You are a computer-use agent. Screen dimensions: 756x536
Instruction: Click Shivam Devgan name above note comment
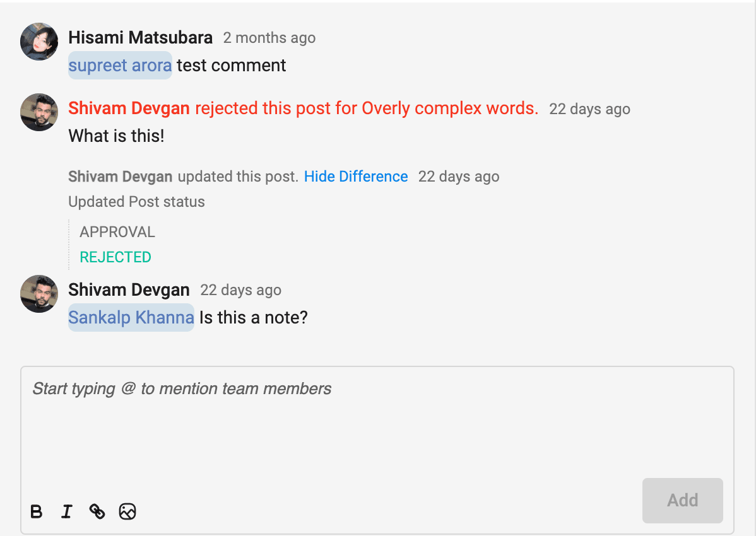129,290
